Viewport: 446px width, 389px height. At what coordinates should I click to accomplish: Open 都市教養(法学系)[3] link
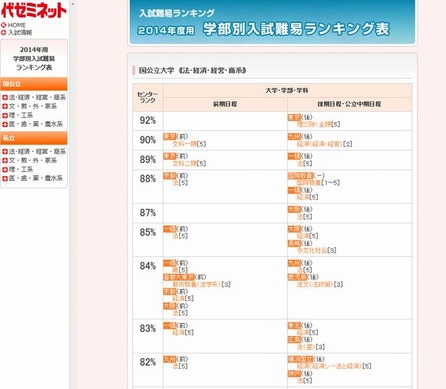click(x=201, y=284)
